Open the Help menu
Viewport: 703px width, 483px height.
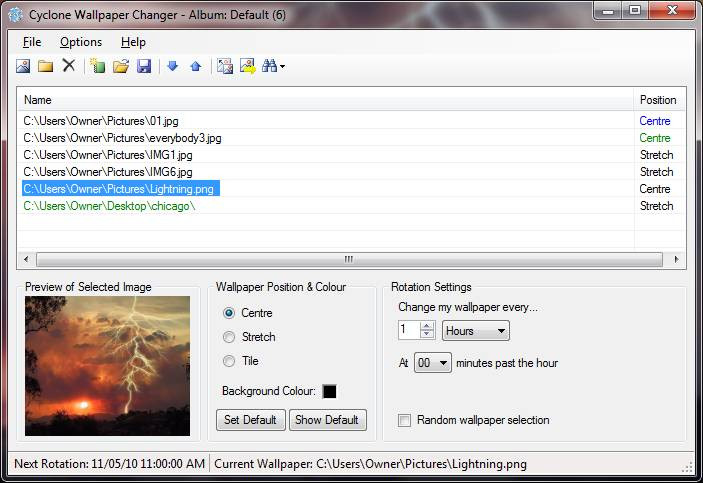pos(133,42)
